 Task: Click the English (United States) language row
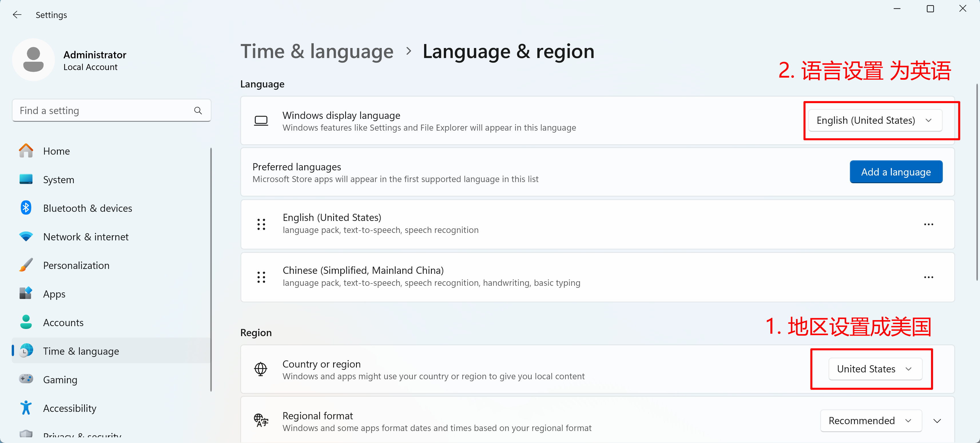coord(597,224)
